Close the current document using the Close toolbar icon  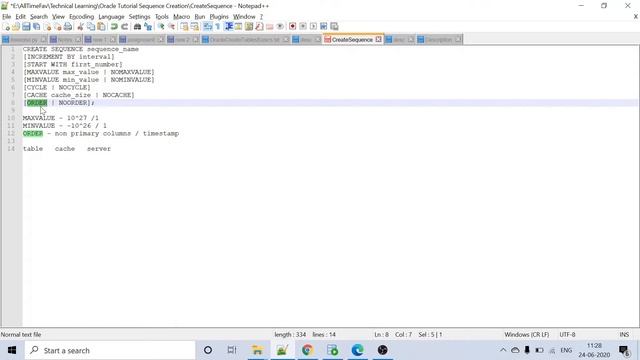47,27
